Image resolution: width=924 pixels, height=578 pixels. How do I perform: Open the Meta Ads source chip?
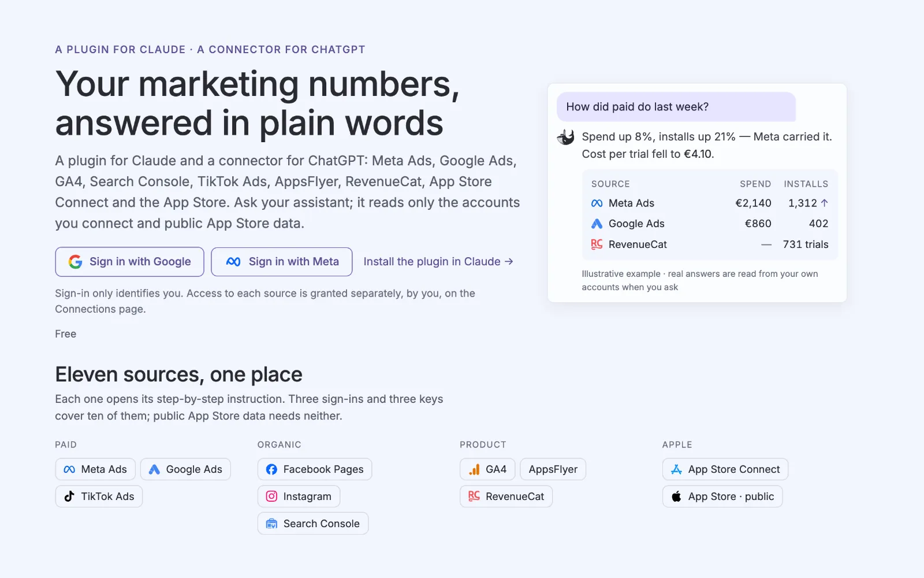tap(95, 469)
